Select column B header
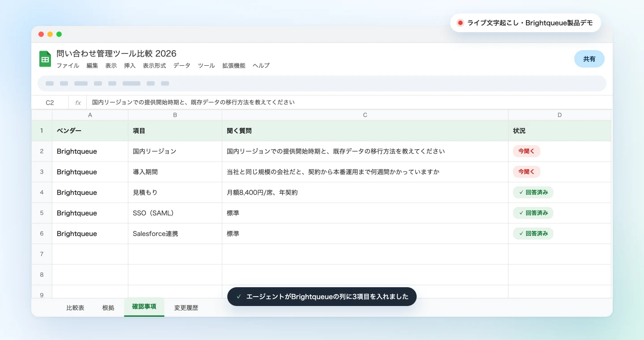 click(x=175, y=115)
